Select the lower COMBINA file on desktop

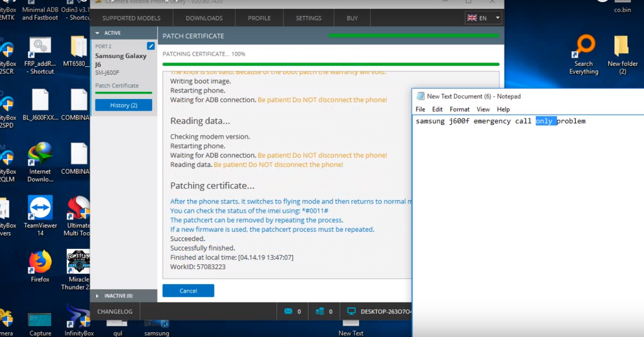[78, 159]
